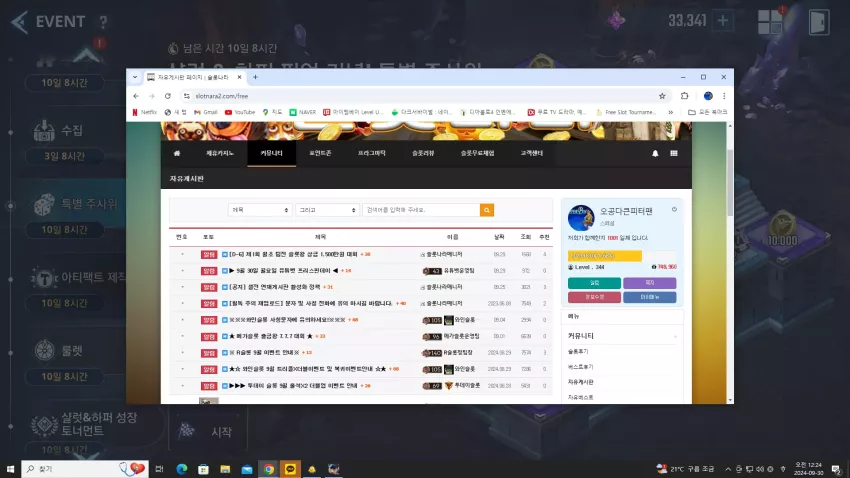Bookmark this page with the star icon
The height and width of the screenshot is (478, 850).
click(662, 96)
